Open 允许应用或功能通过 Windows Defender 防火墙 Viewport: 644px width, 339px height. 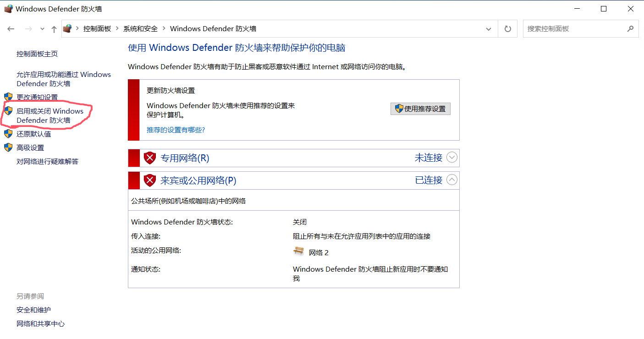point(64,79)
